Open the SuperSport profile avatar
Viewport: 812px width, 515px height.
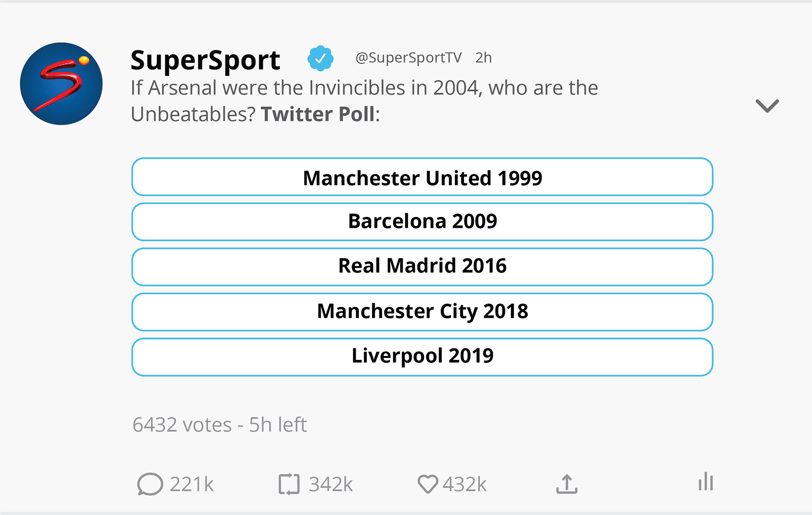click(61, 84)
